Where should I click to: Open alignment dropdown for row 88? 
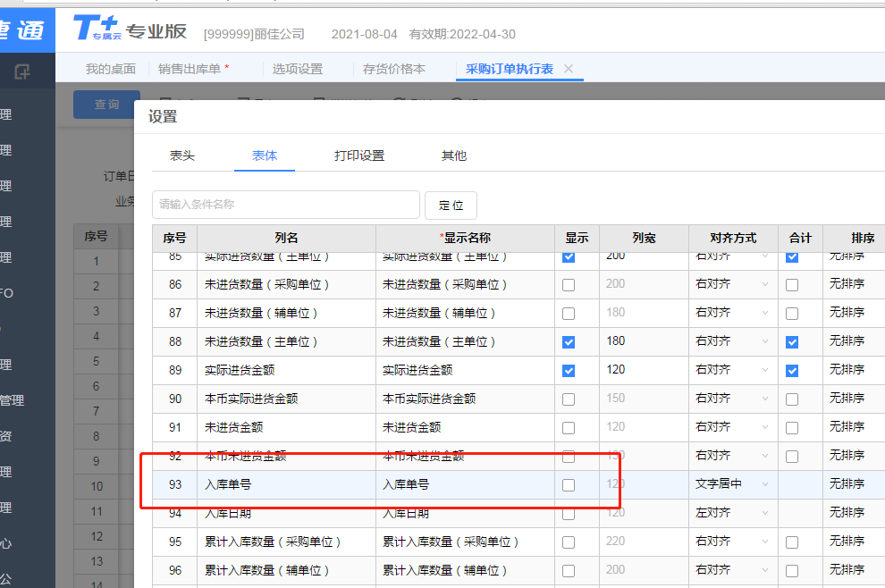pyautogui.click(x=733, y=341)
